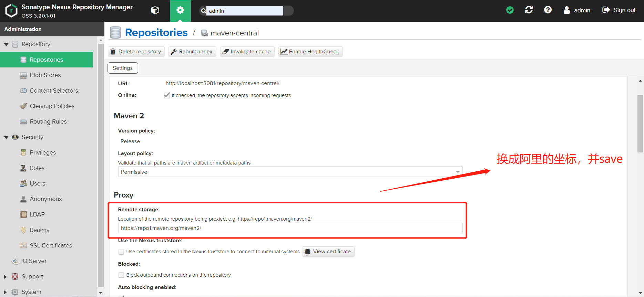Click the Support lifebuoy icon
The height and width of the screenshot is (297, 644).
click(15, 276)
